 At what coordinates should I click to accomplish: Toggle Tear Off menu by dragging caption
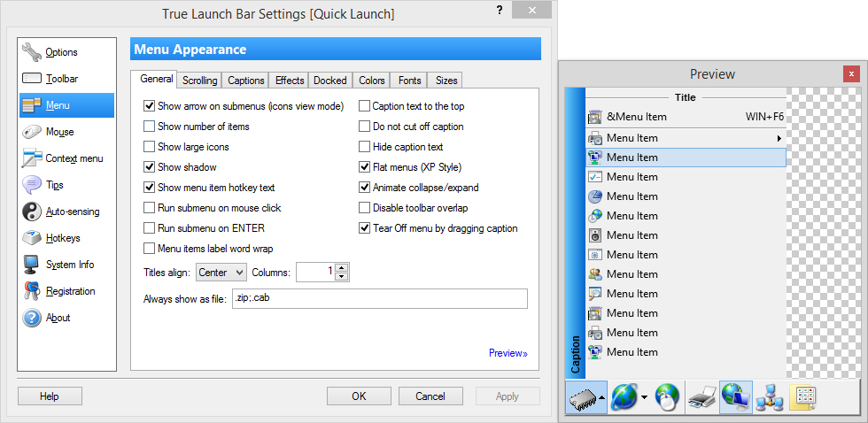[364, 227]
